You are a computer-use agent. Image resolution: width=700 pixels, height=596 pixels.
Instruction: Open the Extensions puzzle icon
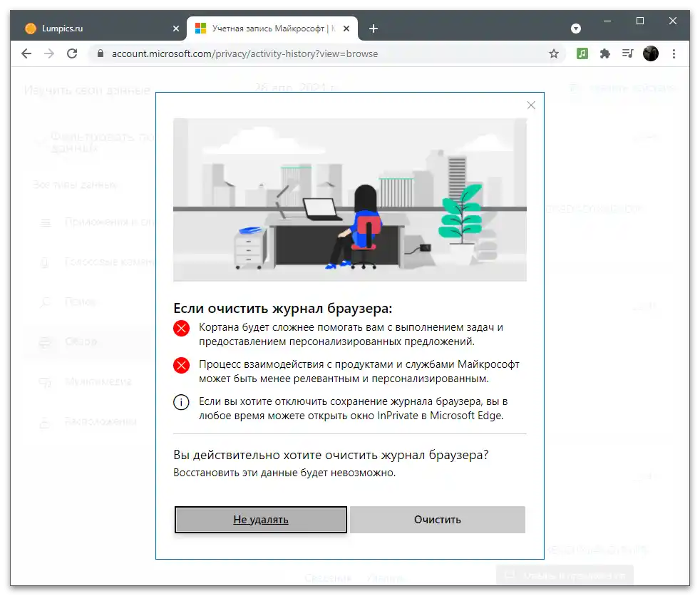605,53
